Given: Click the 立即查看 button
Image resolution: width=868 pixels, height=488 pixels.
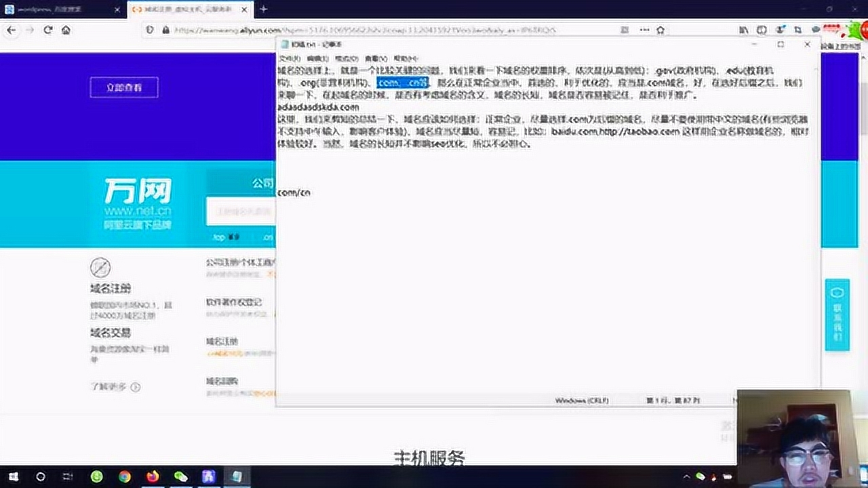Looking at the screenshot, I should pyautogui.click(x=123, y=87).
